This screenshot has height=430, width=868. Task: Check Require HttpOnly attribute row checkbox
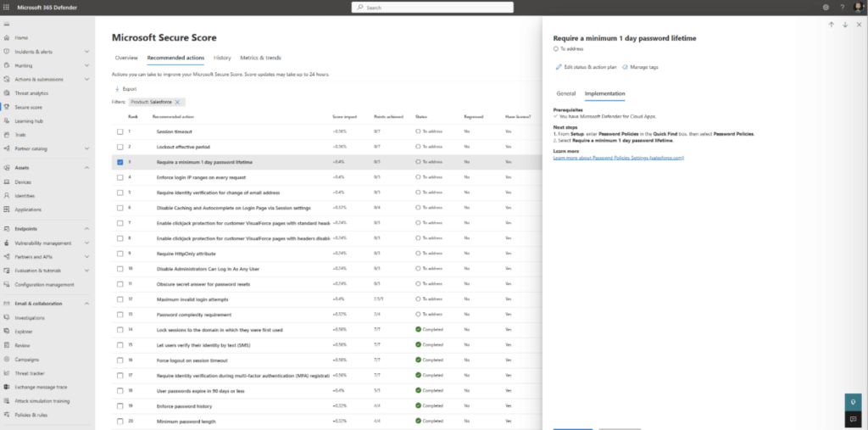click(120, 254)
